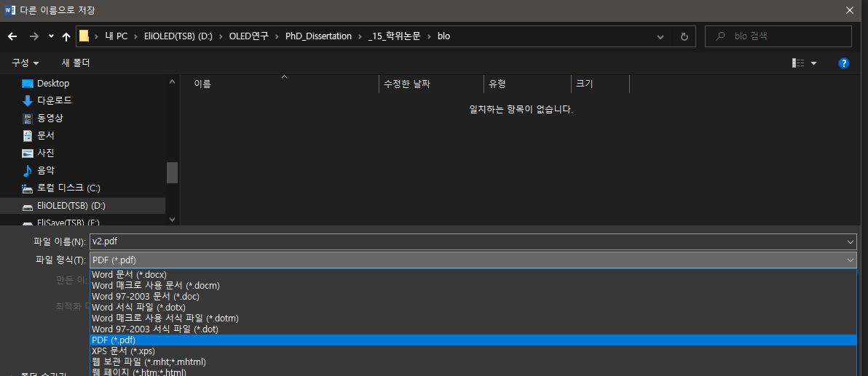868x376 pixels.
Task: Select OLED연구 in address path
Action: click(x=248, y=36)
